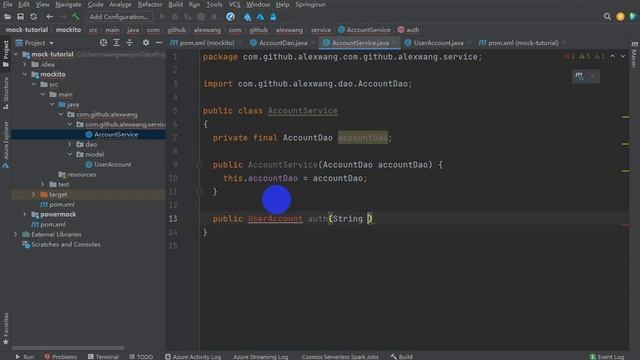
Task: Open the Structure side tool window
Action: click(6, 93)
